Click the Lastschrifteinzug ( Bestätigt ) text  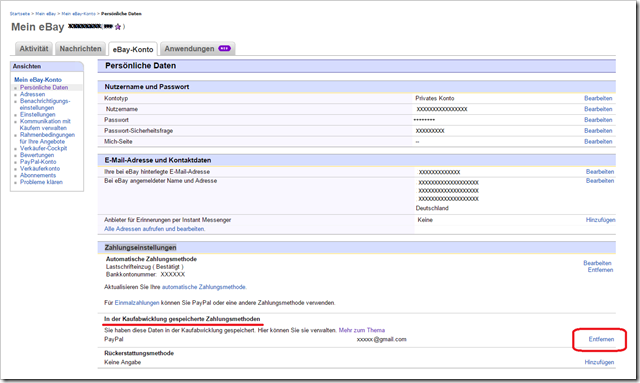(x=144, y=267)
